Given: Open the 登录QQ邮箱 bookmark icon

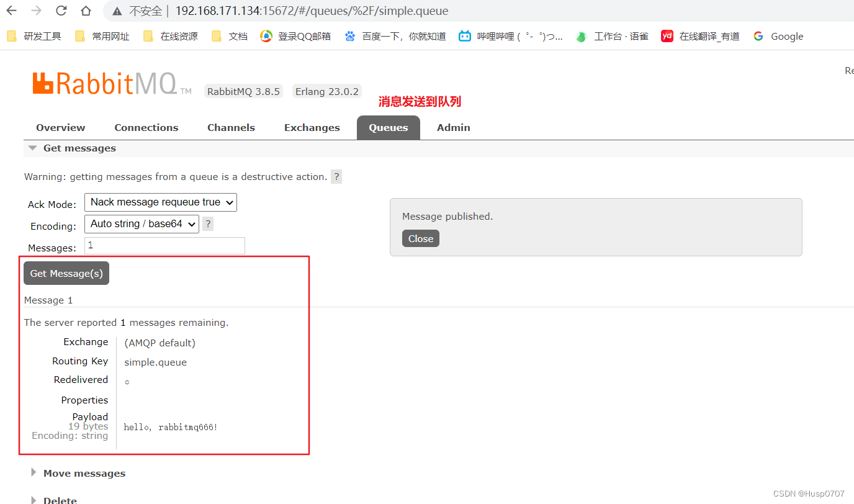Looking at the screenshot, I should (266, 36).
